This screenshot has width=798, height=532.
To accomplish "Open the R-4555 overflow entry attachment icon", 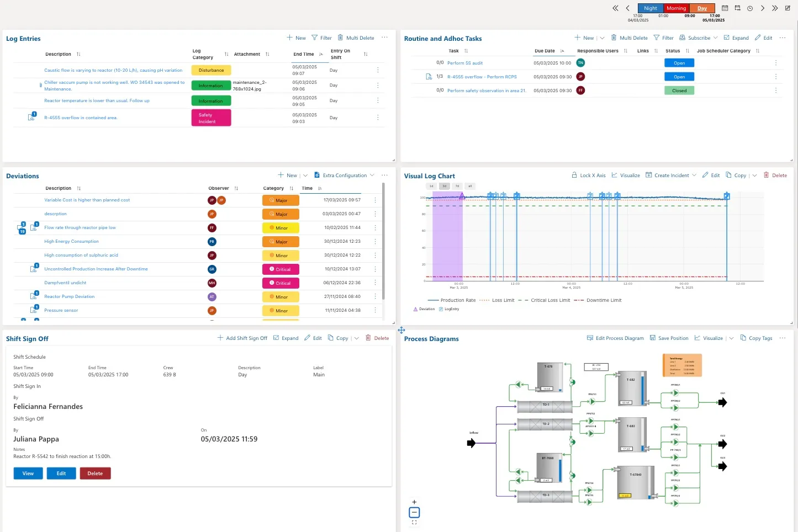I will (32, 117).
